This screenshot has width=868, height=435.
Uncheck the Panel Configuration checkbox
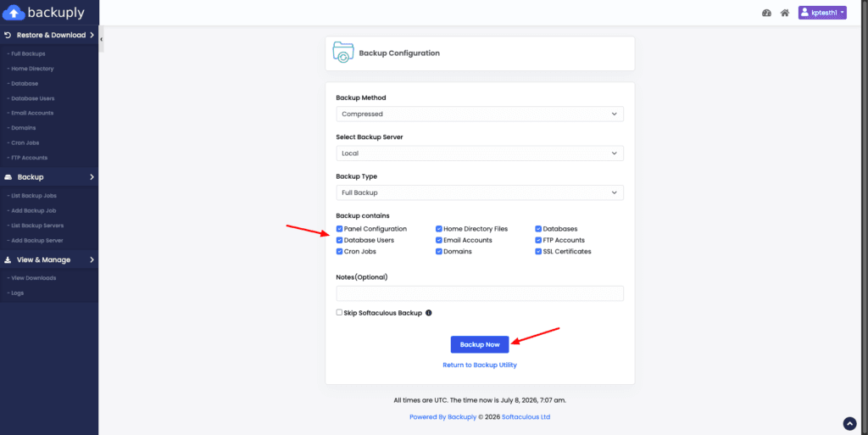click(x=339, y=229)
